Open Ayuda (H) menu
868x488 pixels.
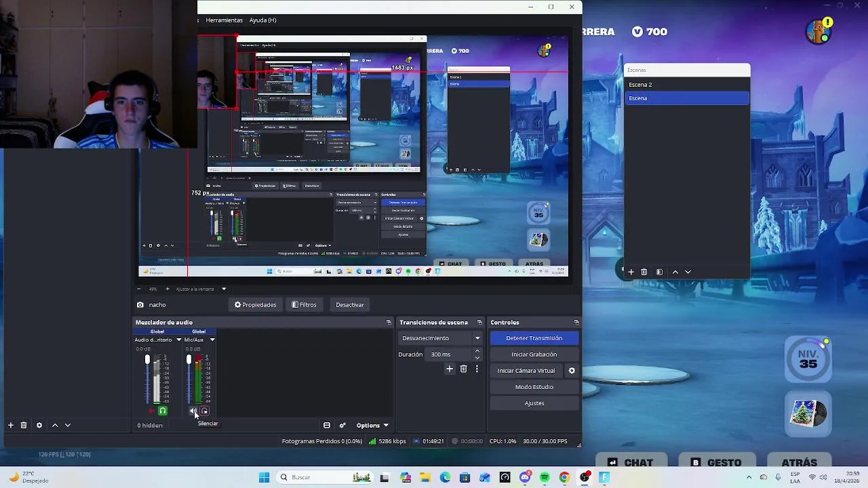[262, 20]
